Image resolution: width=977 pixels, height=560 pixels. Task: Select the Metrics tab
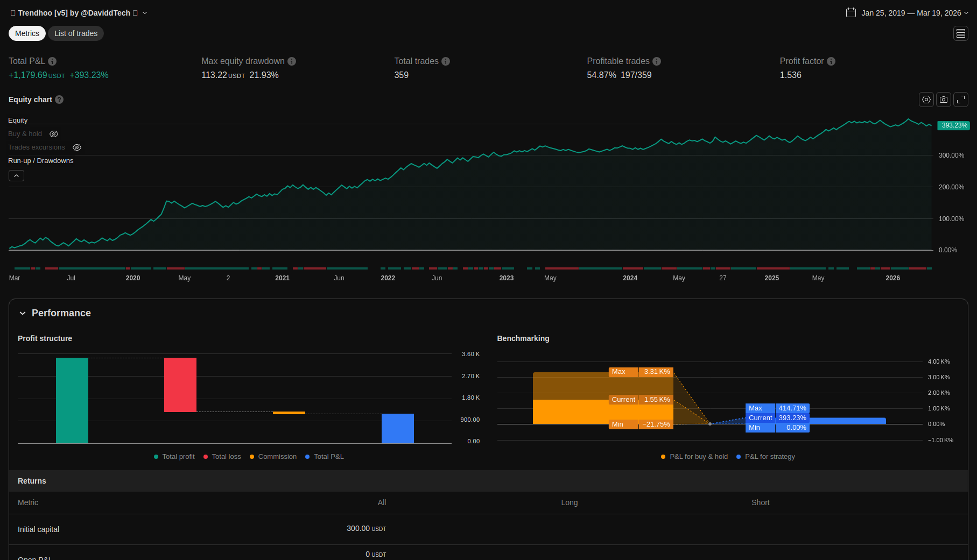[27, 33]
